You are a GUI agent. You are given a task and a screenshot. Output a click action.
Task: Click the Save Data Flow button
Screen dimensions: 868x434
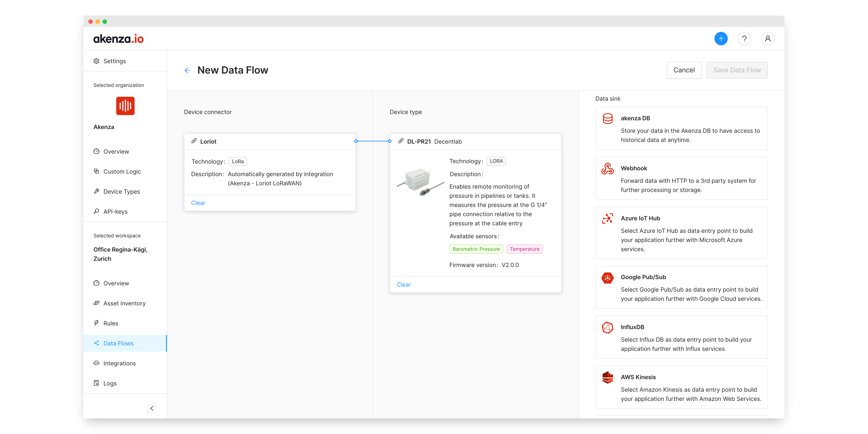pyautogui.click(x=737, y=70)
